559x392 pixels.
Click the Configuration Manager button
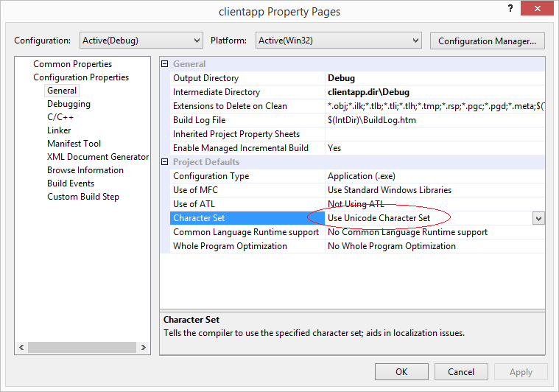tap(487, 41)
